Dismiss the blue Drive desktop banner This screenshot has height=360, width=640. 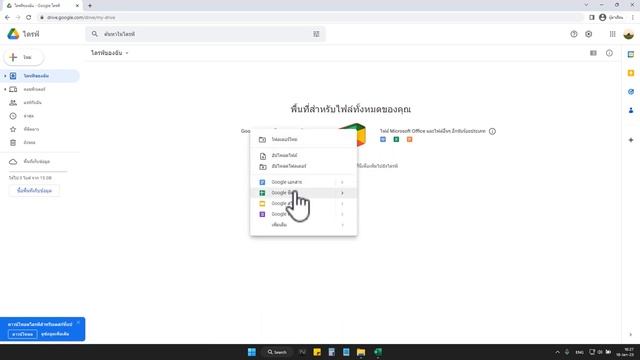pyautogui.click(x=78, y=323)
